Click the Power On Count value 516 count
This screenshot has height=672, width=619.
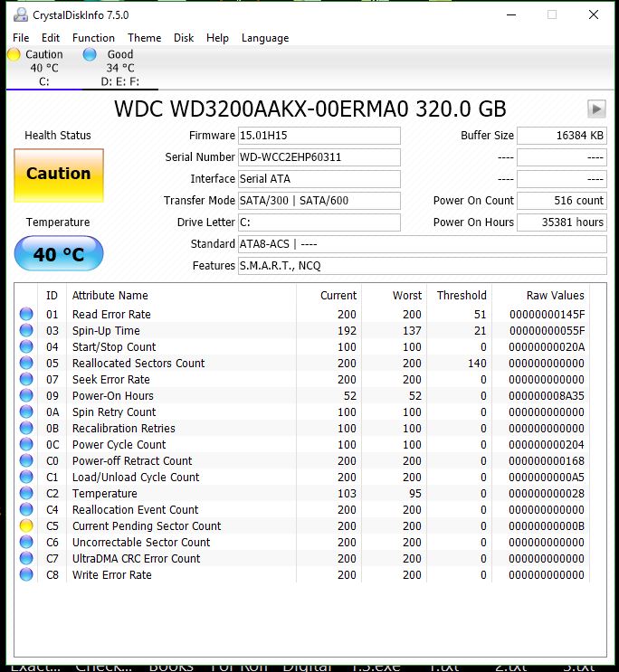561,201
